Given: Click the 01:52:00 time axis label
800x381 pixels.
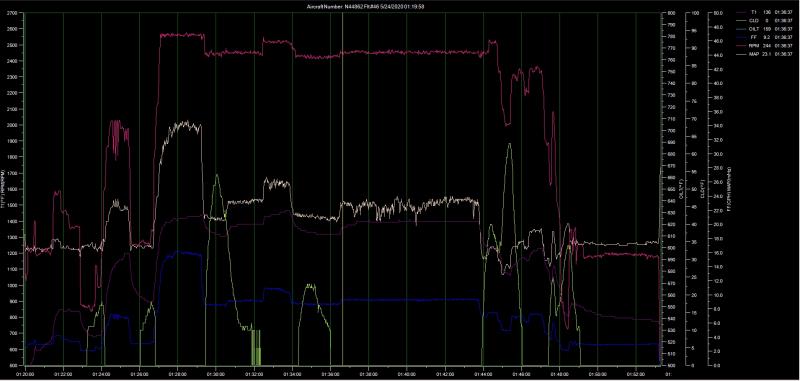Looking at the screenshot, I should pos(636,374).
